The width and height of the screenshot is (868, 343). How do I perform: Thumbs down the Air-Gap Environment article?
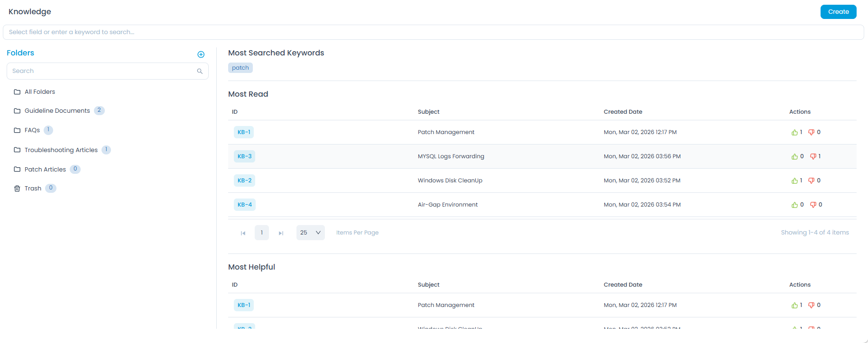point(813,205)
